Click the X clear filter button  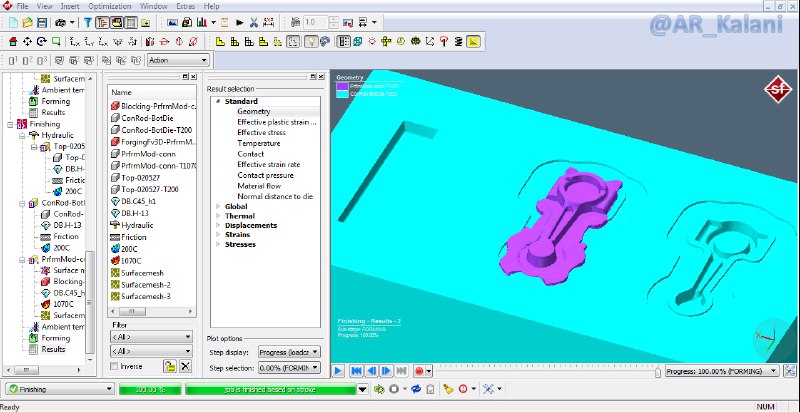coord(185,366)
